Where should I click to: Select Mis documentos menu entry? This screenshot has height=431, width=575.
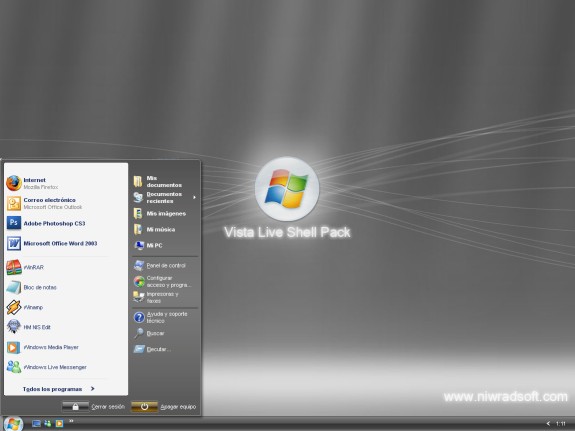click(x=165, y=181)
